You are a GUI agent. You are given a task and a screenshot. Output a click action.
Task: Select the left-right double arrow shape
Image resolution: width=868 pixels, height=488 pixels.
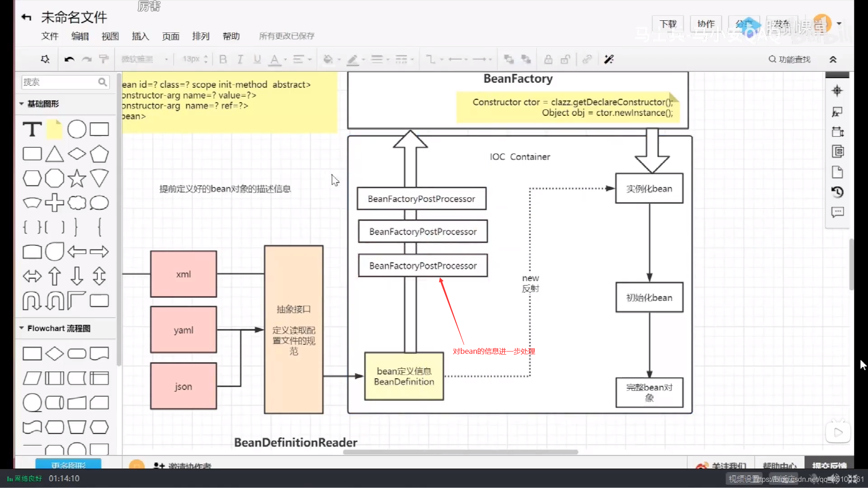[x=32, y=276]
